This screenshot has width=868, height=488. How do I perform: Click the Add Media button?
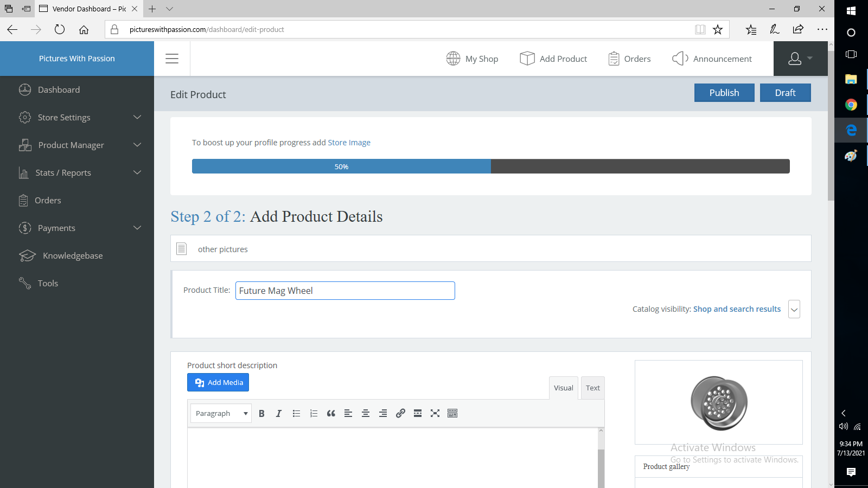click(x=218, y=382)
